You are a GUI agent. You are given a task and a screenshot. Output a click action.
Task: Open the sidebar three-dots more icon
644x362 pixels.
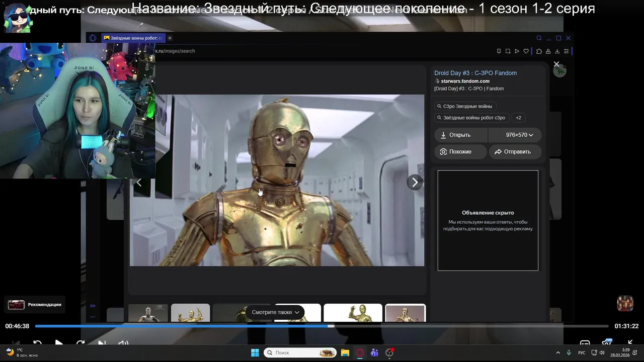pos(93,317)
